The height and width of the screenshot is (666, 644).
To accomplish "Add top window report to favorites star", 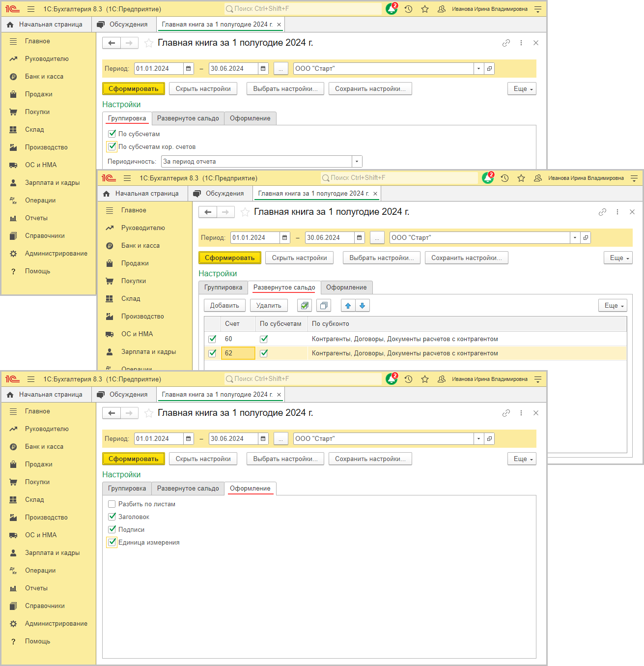I will [149, 43].
